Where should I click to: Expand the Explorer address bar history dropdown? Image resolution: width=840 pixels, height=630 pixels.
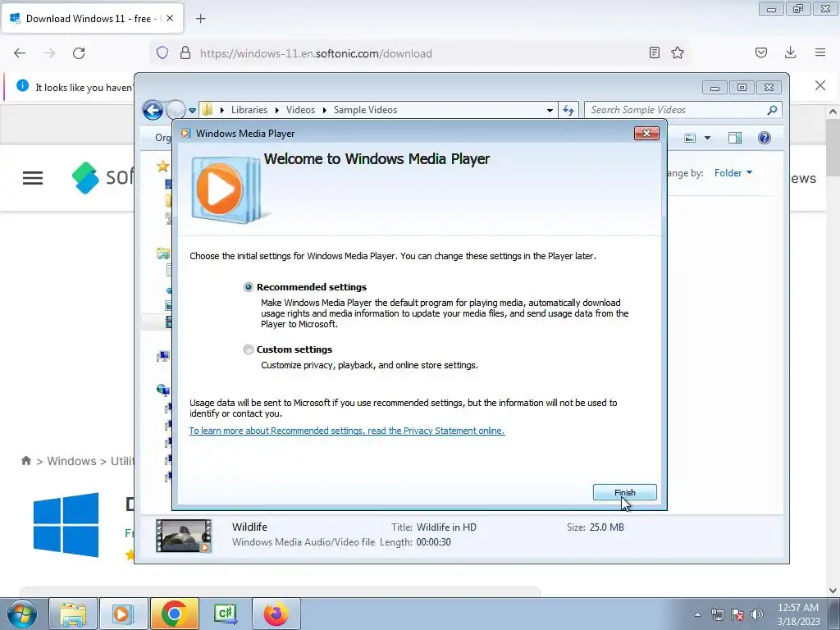[550, 111]
